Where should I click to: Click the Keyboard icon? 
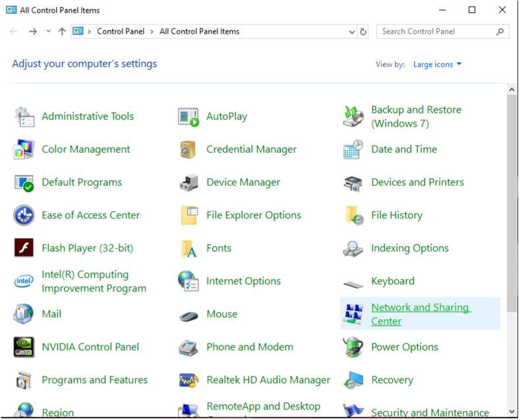(x=353, y=284)
